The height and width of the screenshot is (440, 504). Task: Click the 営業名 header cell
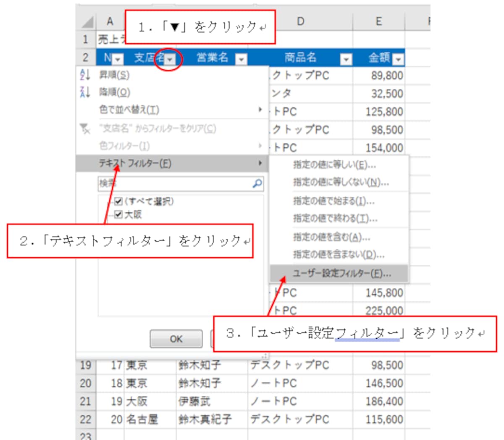[212, 58]
